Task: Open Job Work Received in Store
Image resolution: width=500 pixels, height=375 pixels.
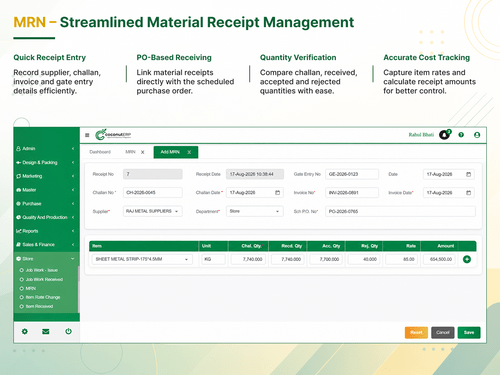Action: point(44,279)
